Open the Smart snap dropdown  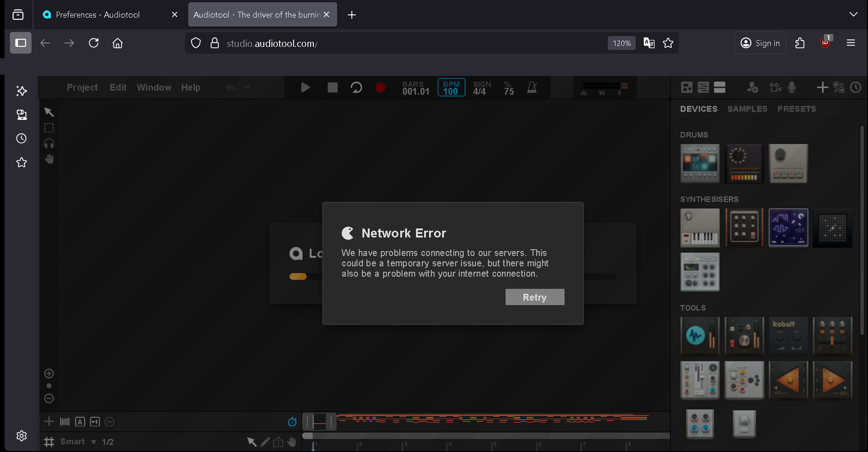pos(78,442)
